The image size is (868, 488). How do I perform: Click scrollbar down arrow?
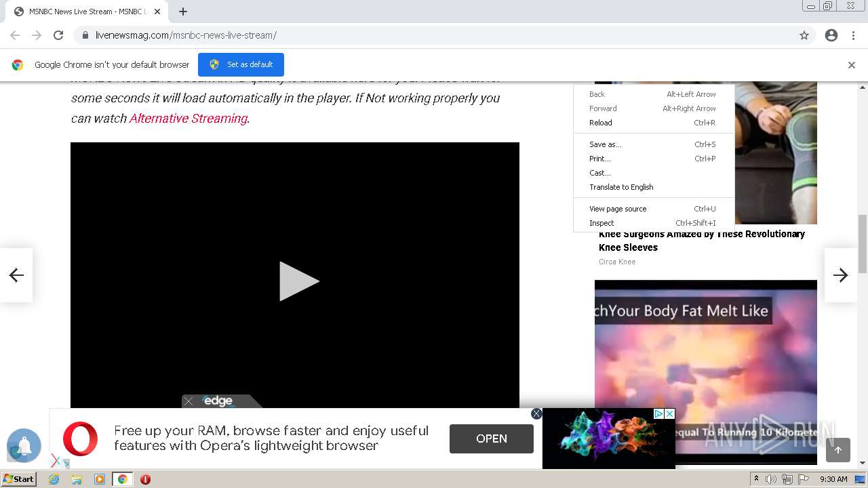coord(863,464)
